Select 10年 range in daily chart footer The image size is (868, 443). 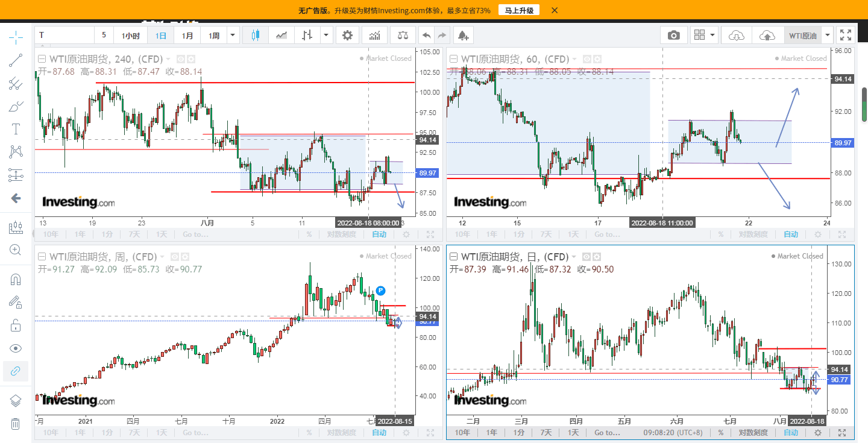tap(463, 433)
